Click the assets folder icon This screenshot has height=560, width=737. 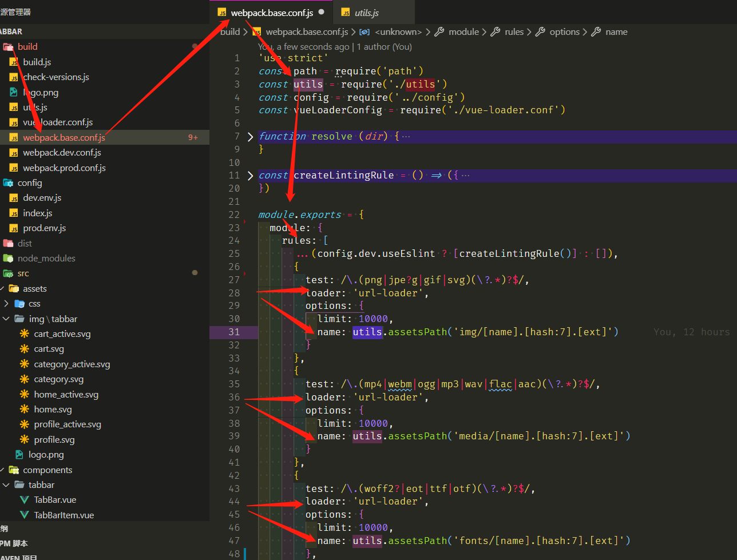click(x=14, y=289)
